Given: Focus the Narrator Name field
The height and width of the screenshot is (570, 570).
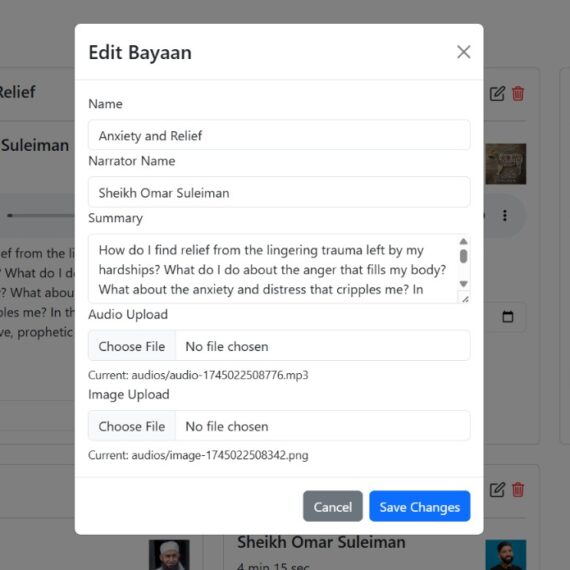Looking at the screenshot, I should pos(279,192).
